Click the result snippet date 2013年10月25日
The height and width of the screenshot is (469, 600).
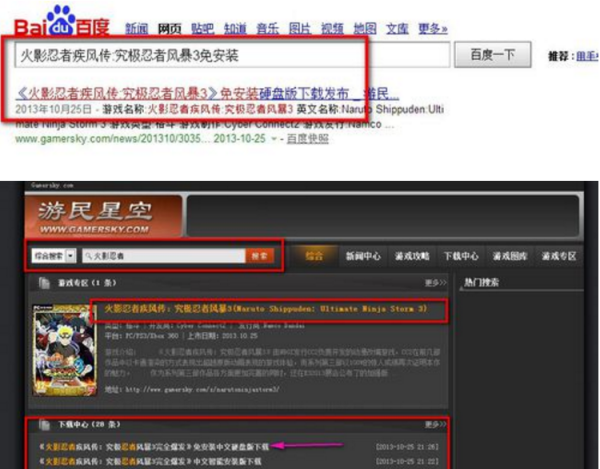tap(54, 109)
